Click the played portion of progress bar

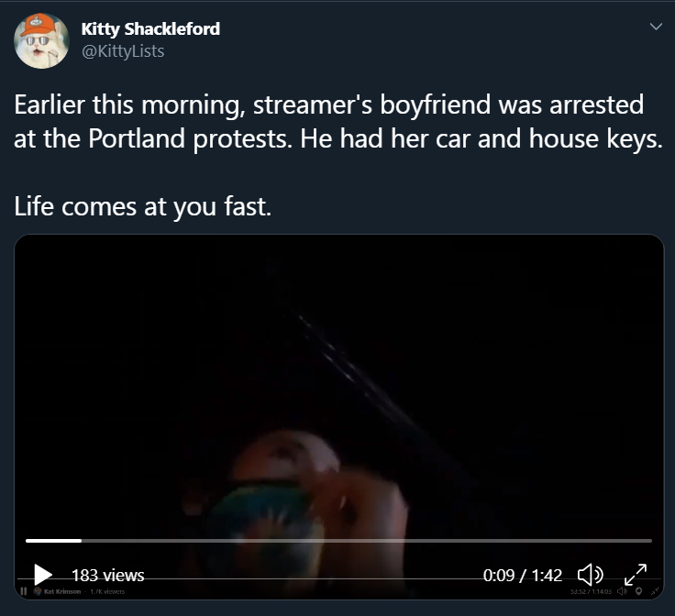(53, 541)
